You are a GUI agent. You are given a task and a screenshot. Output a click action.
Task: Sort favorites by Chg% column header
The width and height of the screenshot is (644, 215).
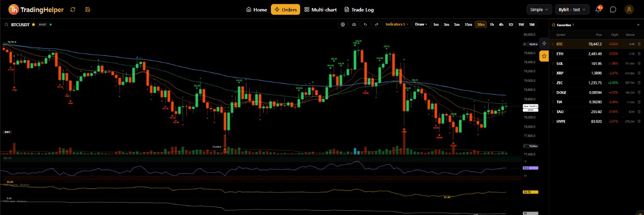(x=615, y=34)
